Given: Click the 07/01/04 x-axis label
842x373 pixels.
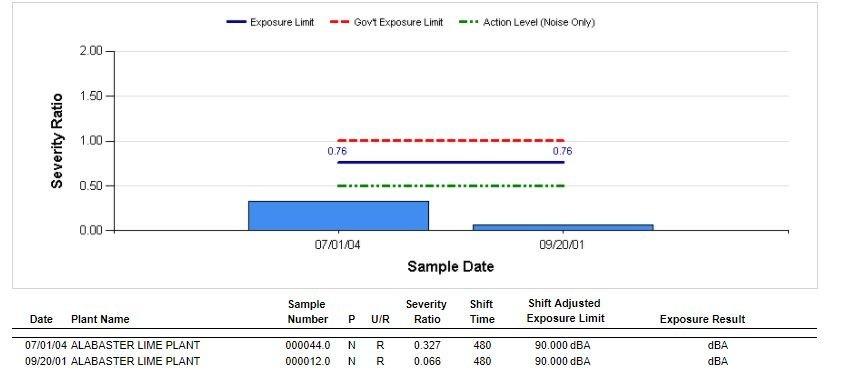Looking at the screenshot, I should point(338,245).
